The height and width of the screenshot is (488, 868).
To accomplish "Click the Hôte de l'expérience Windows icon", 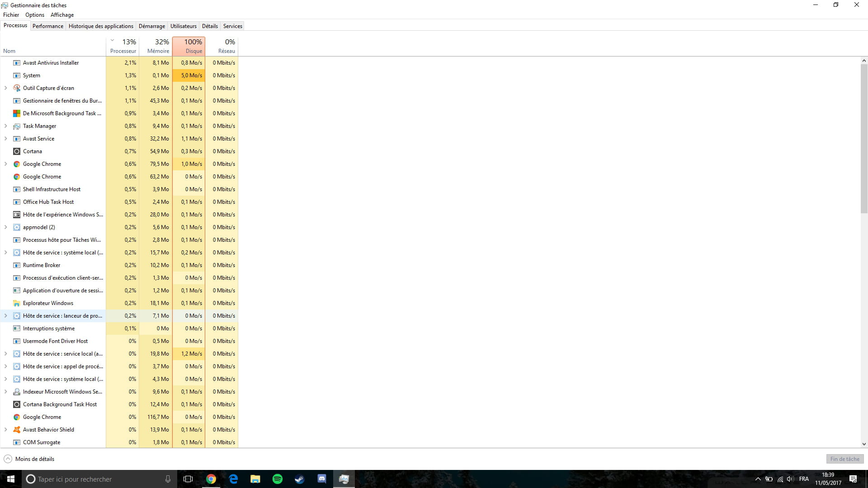I will (17, 215).
